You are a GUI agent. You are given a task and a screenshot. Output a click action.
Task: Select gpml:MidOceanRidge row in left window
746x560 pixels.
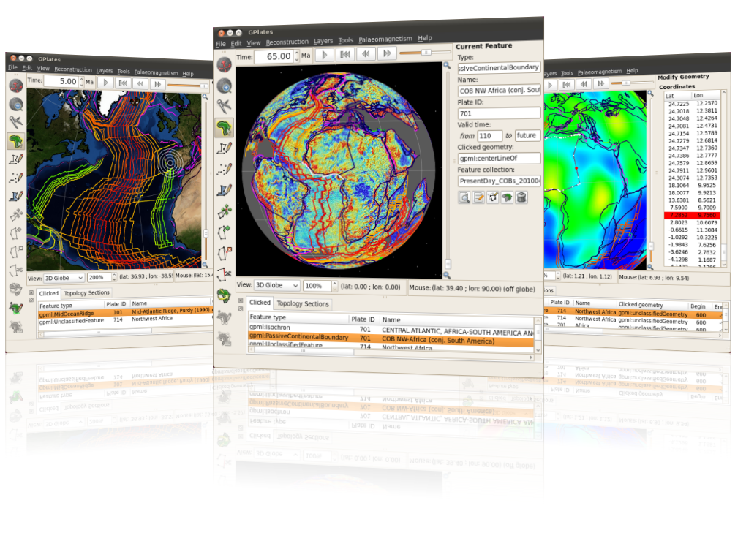point(124,312)
